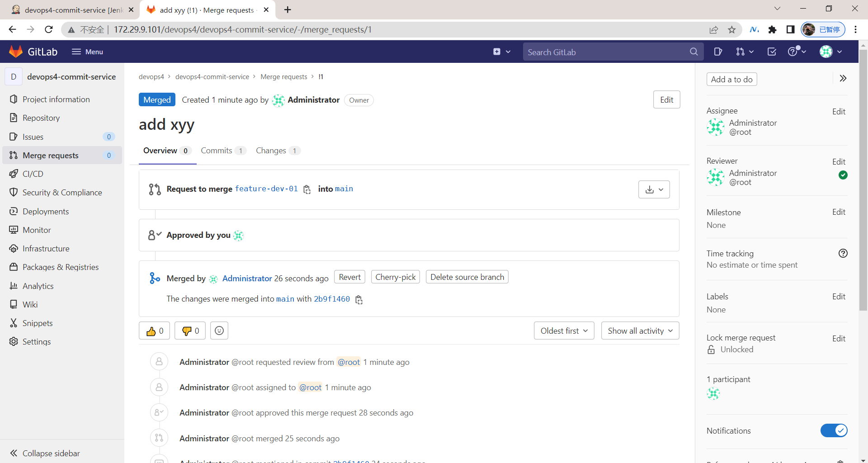This screenshot has width=868, height=463.
Task: Open browser extensions puzzle icon
Action: tap(772, 29)
